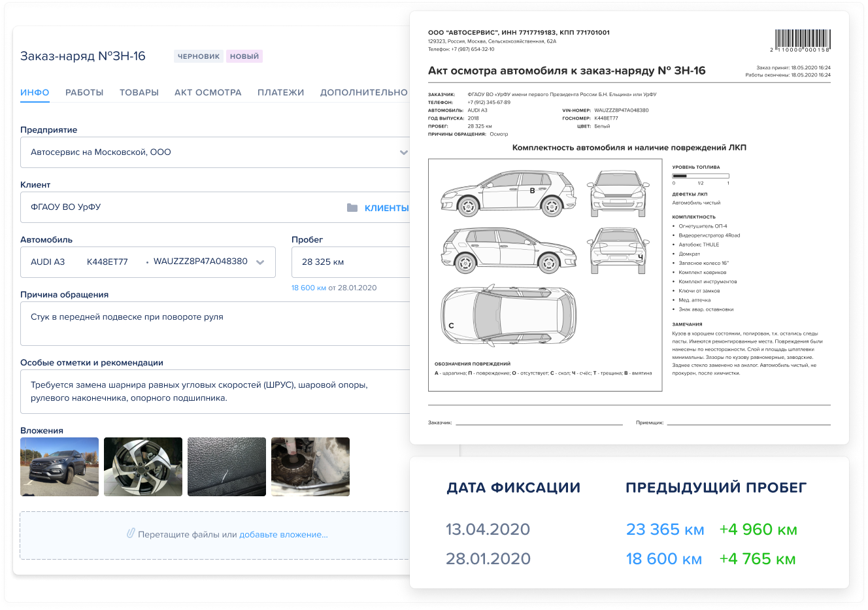Click the paperclip attachment icon
The width and height of the screenshot is (868, 610).
tap(131, 534)
